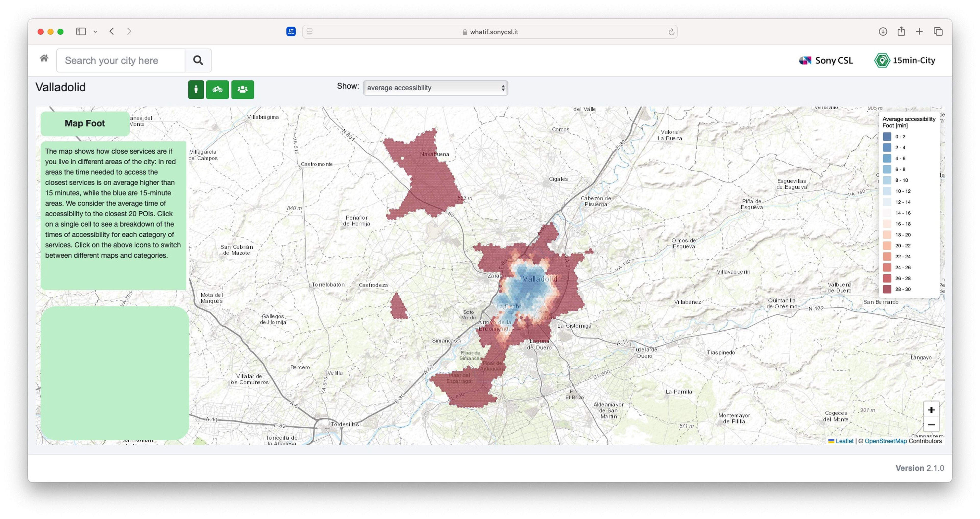This screenshot has height=519, width=980.
Task: Click the 15min-City logo
Action: coord(905,61)
